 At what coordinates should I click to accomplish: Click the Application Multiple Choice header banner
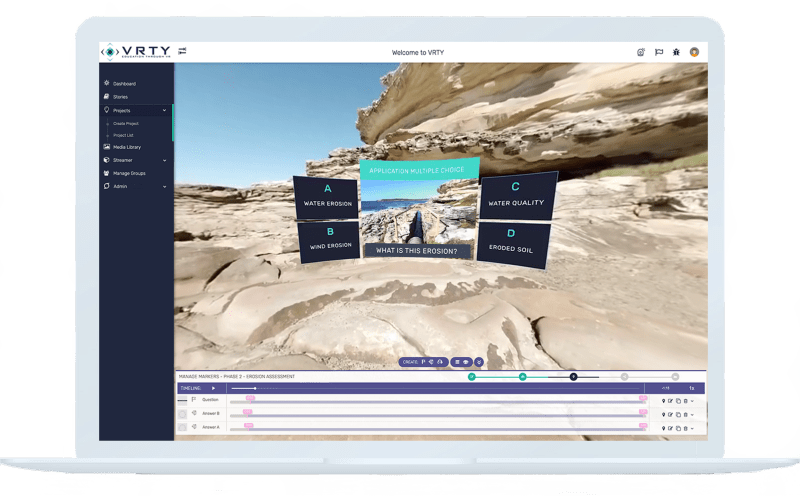[x=419, y=169]
